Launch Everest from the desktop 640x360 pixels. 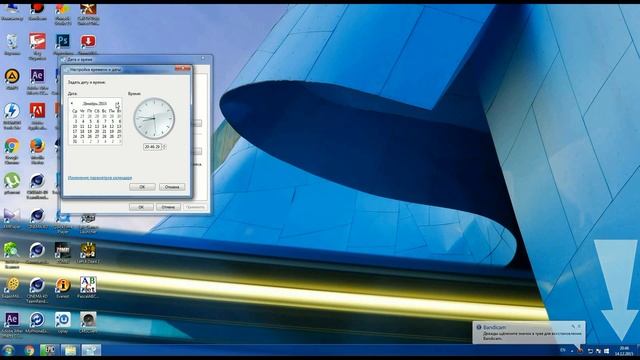(x=62, y=284)
